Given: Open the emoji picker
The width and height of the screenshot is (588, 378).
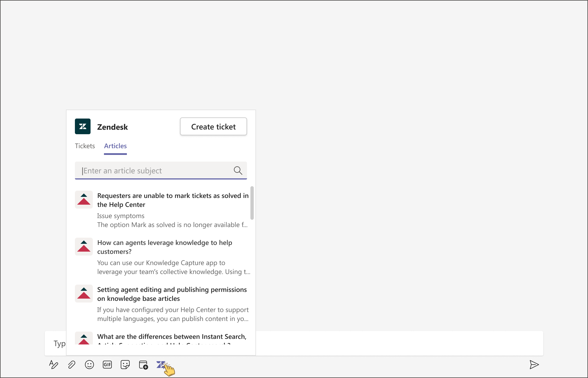Looking at the screenshot, I should tap(89, 365).
